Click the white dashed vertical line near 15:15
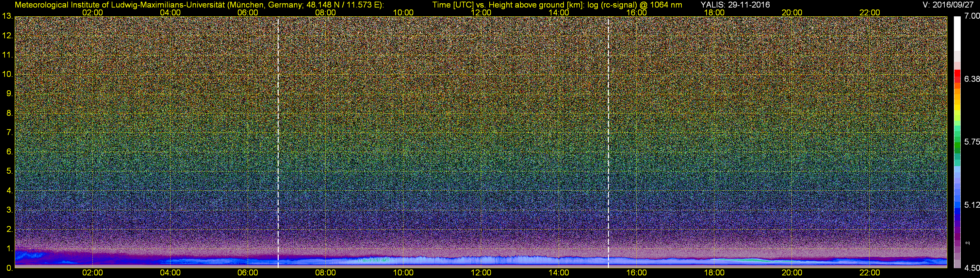 tap(608, 141)
